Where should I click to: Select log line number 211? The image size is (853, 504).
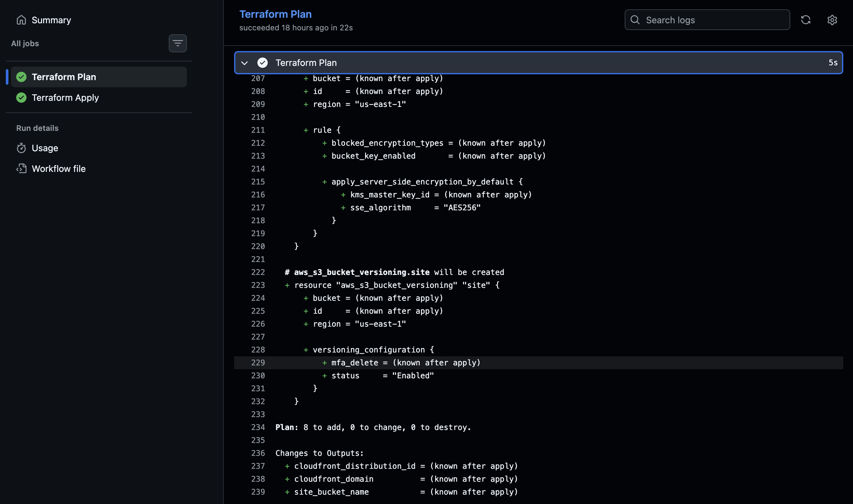pyautogui.click(x=258, y=130)
